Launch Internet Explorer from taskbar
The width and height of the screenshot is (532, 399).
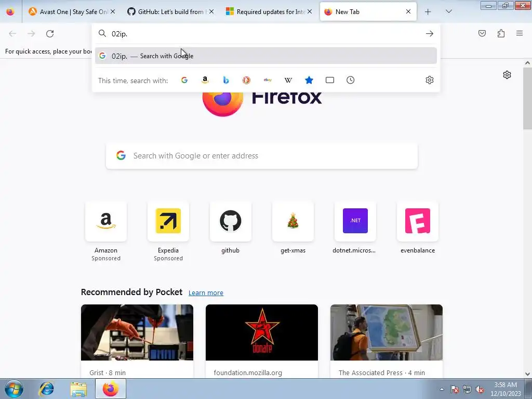(x=46, y=389)
